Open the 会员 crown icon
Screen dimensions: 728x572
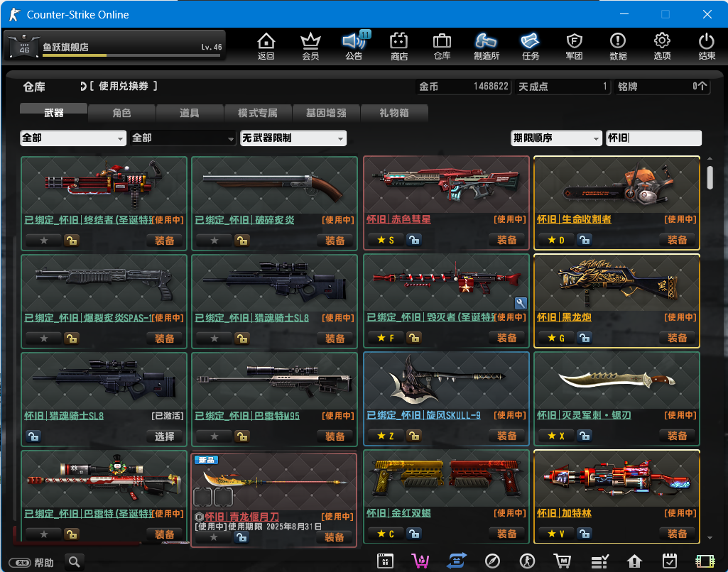click(x=310, y=46)
